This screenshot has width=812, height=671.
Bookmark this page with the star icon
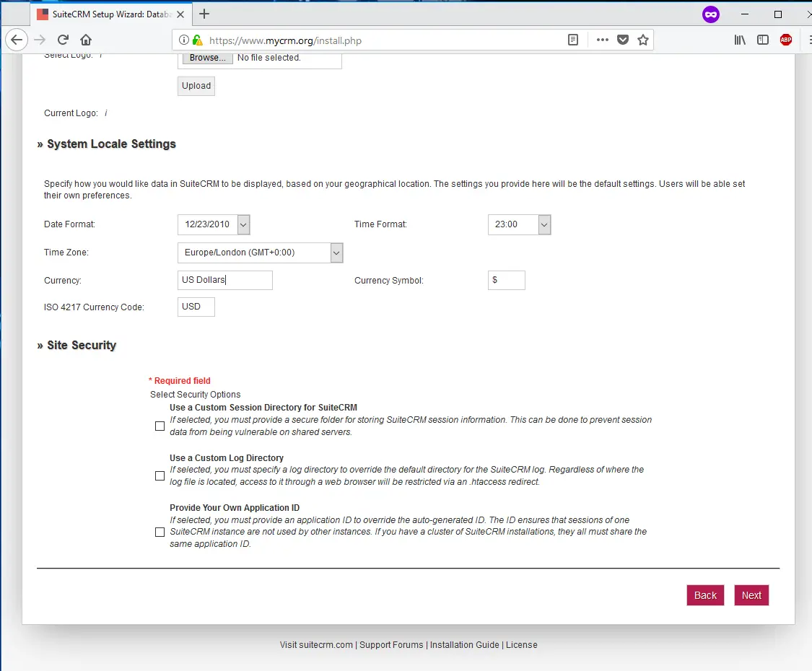642,40
